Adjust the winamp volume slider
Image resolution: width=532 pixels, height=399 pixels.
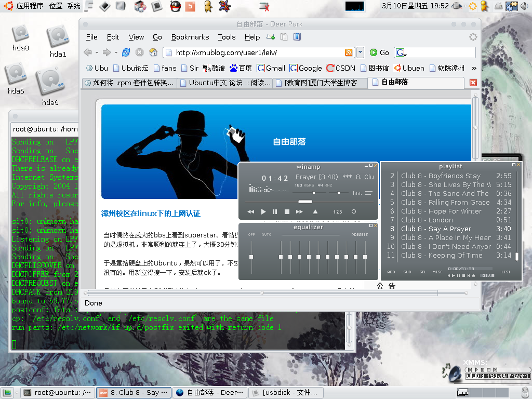pos(313,193)
